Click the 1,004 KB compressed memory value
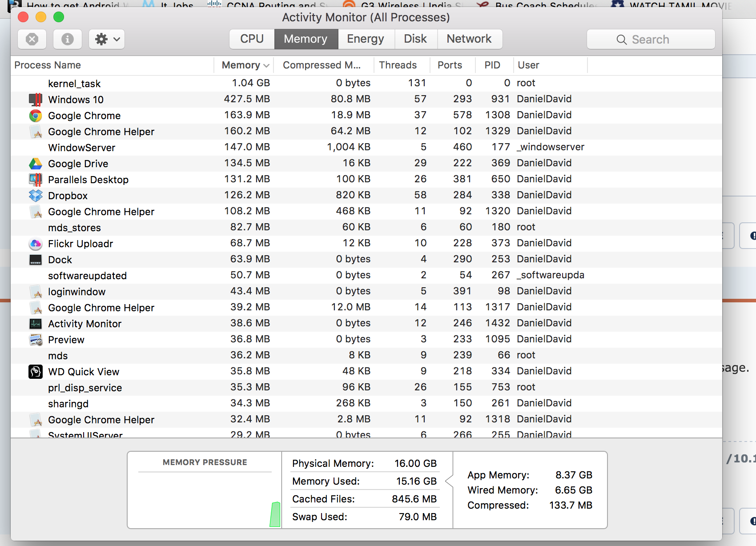This screenshot has height=546, width=756. [x=349, y=147]
